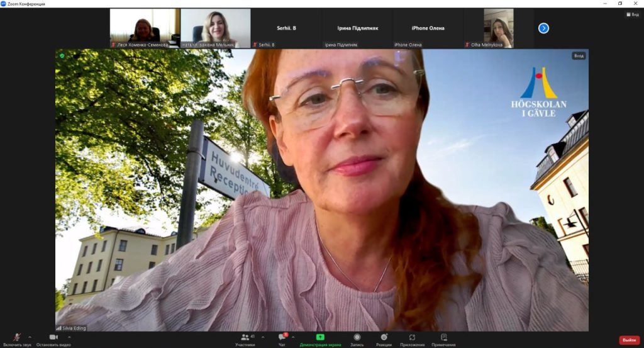Start recording with Запись button
This screenshot has width=644, height=348.
pyautogui.click(x=357, y=339)
